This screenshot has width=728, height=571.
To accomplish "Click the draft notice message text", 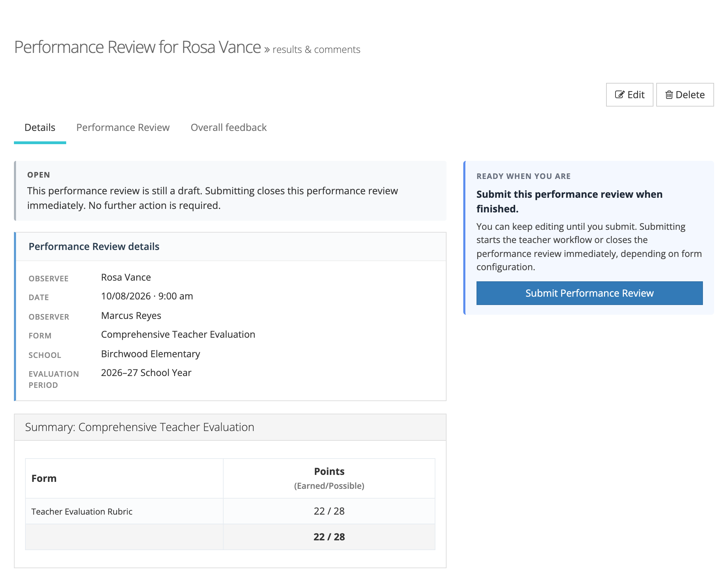I will (212, 198).
